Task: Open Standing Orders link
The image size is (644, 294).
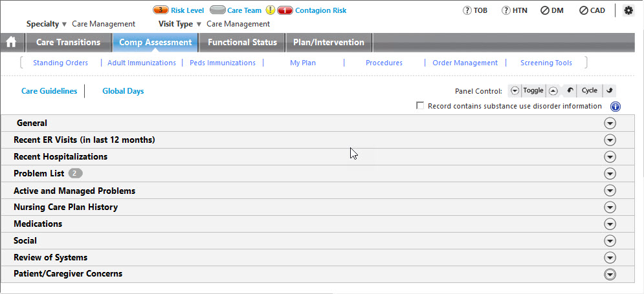Action: [x=60, y=63]
